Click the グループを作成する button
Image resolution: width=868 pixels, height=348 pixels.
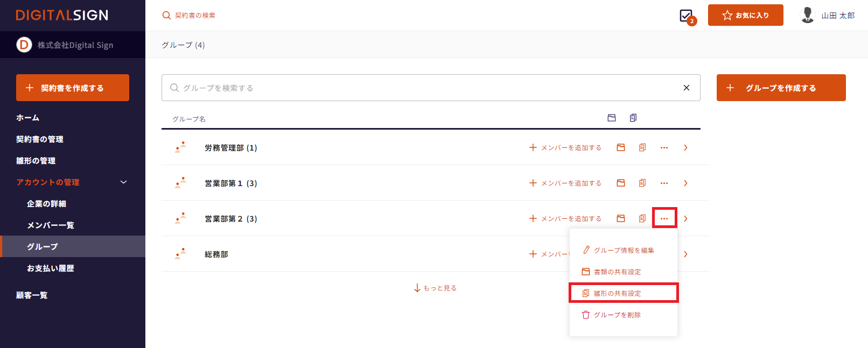[x=781, y=88]
